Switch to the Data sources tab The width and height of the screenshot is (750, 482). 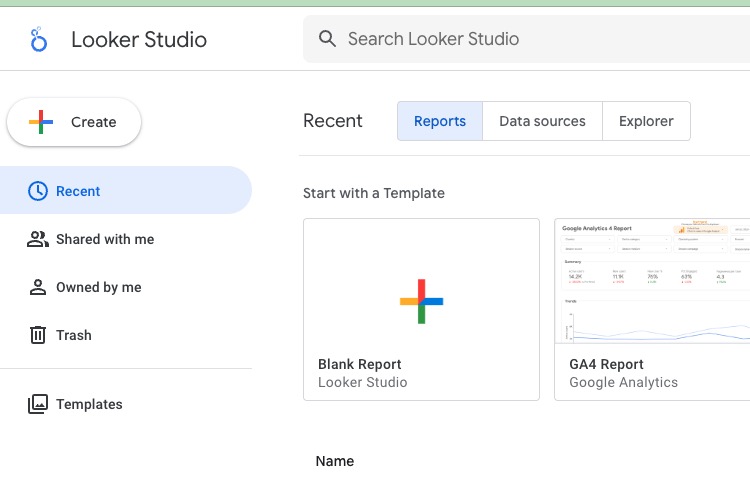point(542,121)
